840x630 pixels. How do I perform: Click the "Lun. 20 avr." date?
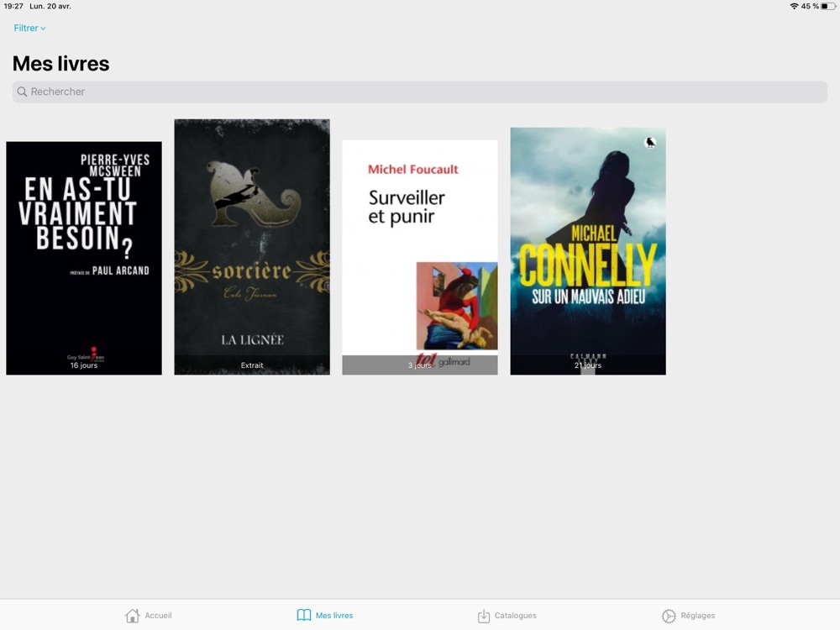[x=50, y=7]
